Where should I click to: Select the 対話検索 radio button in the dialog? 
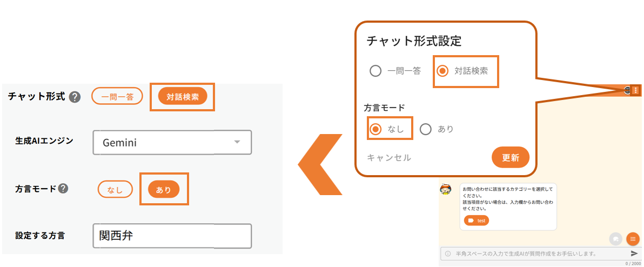(442, 71)
